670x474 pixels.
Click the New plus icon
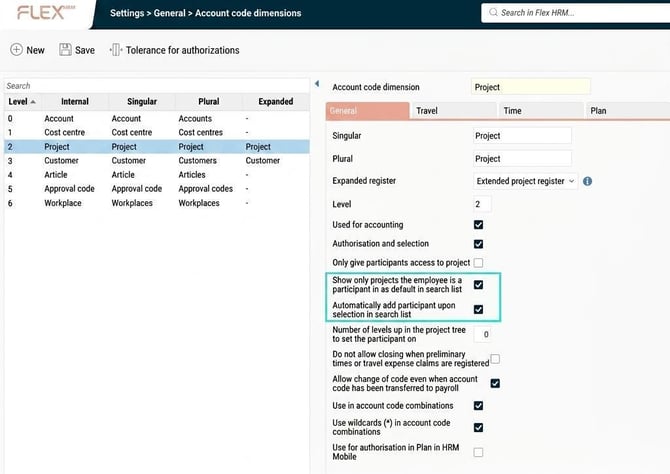tap(16, 50)
